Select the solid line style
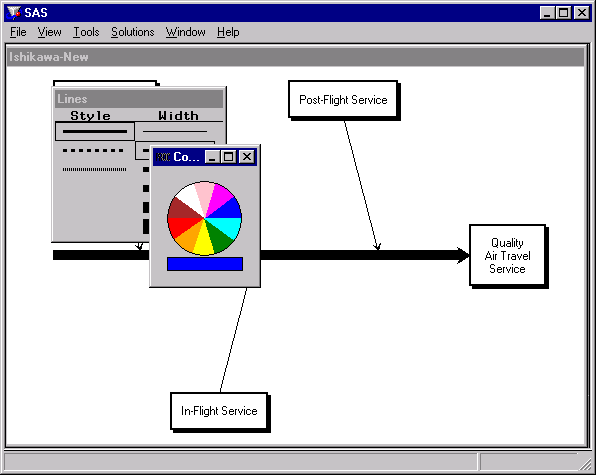The width and height of the screenshot is (596, 475). [x=95, y=131]
